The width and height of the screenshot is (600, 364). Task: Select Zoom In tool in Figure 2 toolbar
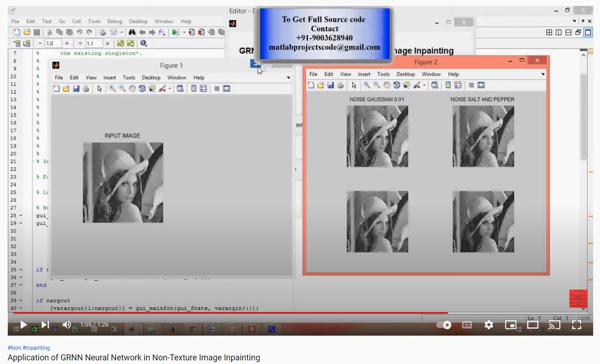click(367, 85)
